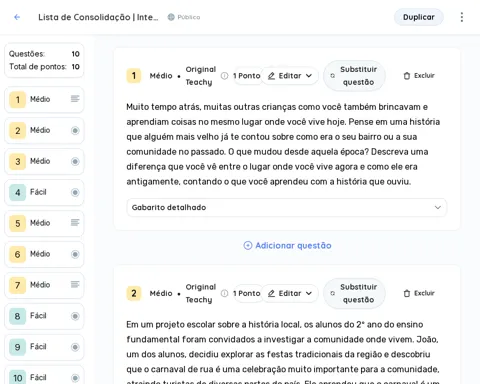Click the question 1 text starting 'Muito tempo atrás'

[283, 144]
